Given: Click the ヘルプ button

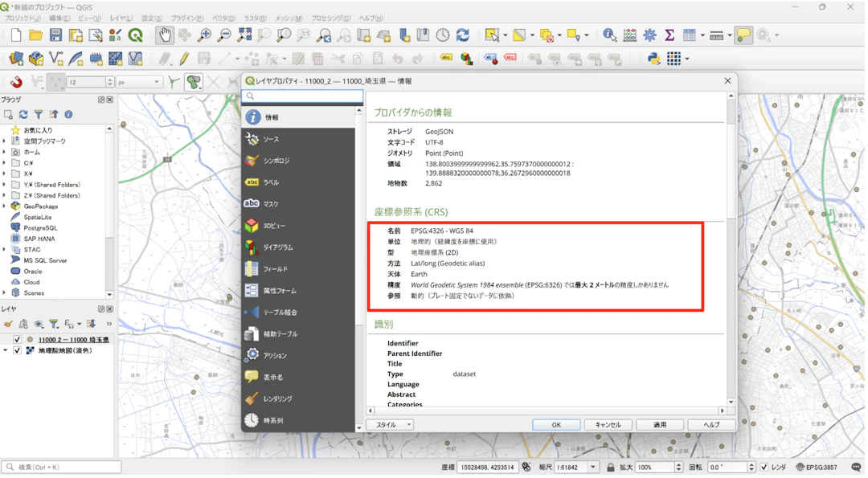Looking at the screenshot, I should coord(711,425).
